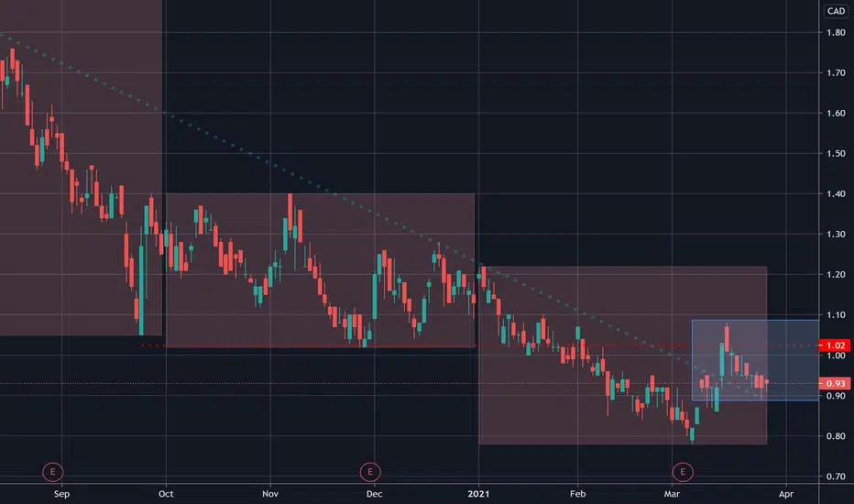Screen dimensions: 854x504
Task: Click the Apr label on time axis
Action: [786, 494]
